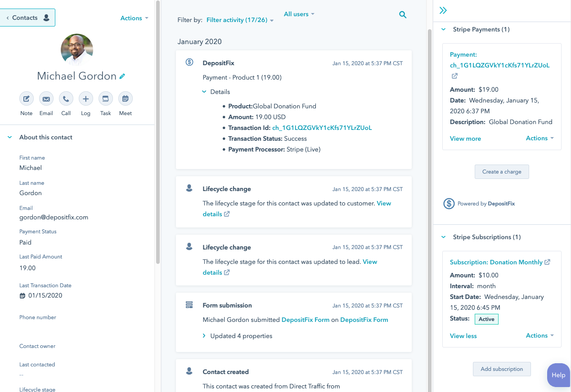Click the First name field value Michael
The height and width of the screenshot is (392, 571).
click(31, 168)
